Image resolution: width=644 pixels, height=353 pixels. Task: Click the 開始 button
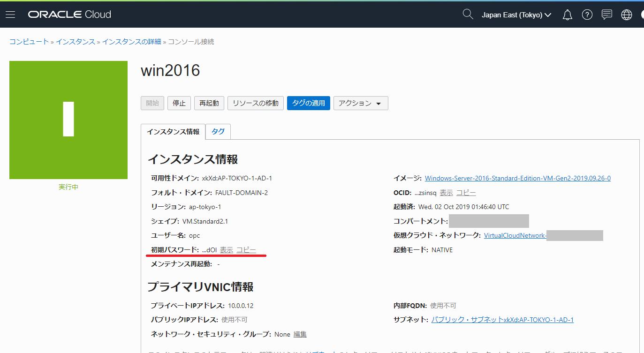coord(152,103)
